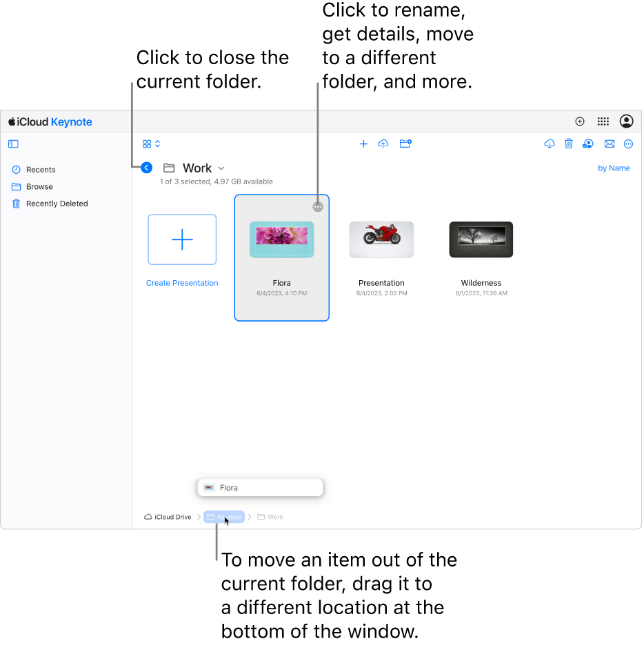The width and height of the screenshot is (644, 650).
Task: Select the Delete trash icon
Action: pos(568,144)
